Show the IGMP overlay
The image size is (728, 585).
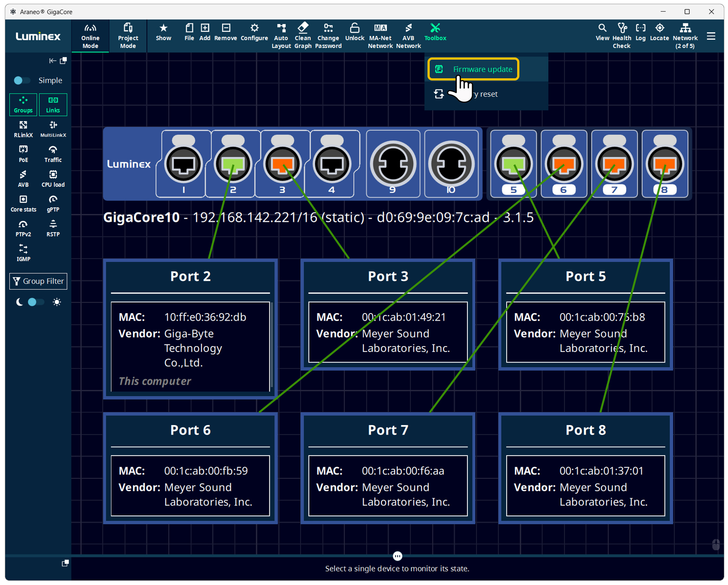click(x=23, y=254)
